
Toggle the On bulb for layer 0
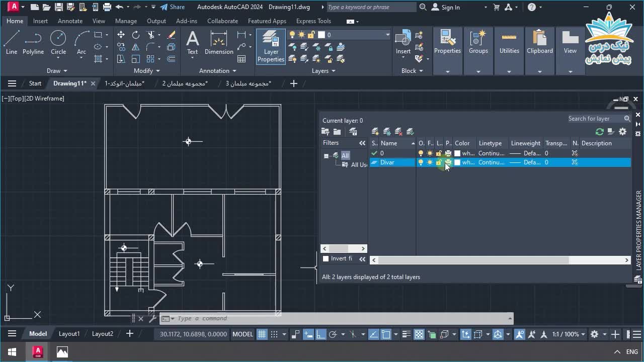(421, 153)
